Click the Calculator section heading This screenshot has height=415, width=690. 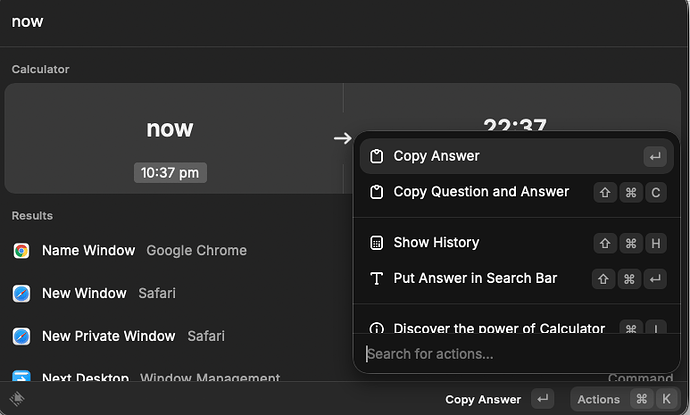point(40,70)
